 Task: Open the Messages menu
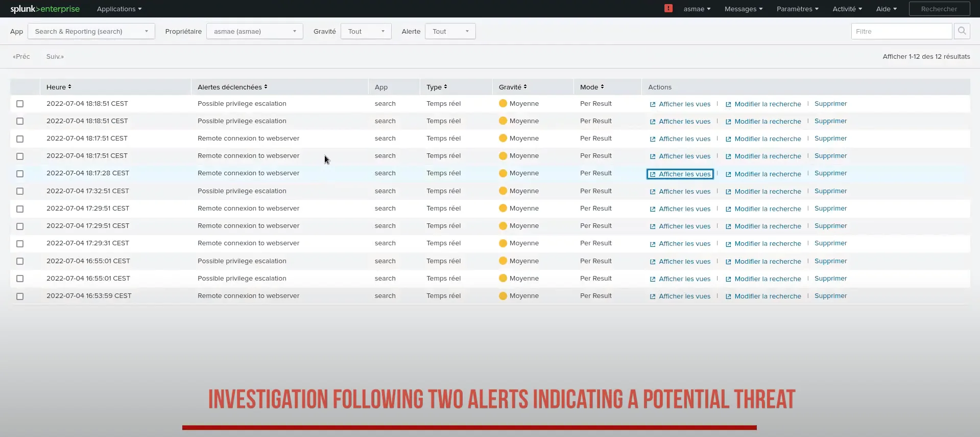[x=743, y=9]
